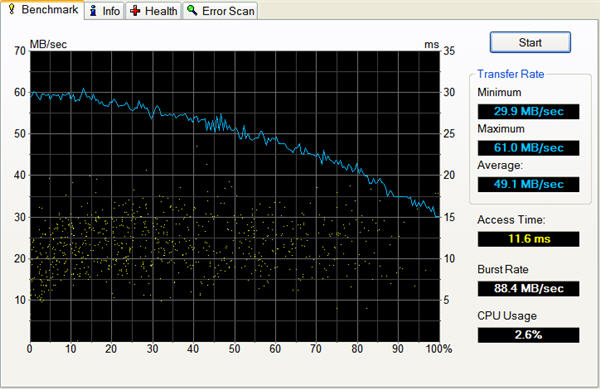Click the Average 49.1 MB/sec readout

point(528,184)
